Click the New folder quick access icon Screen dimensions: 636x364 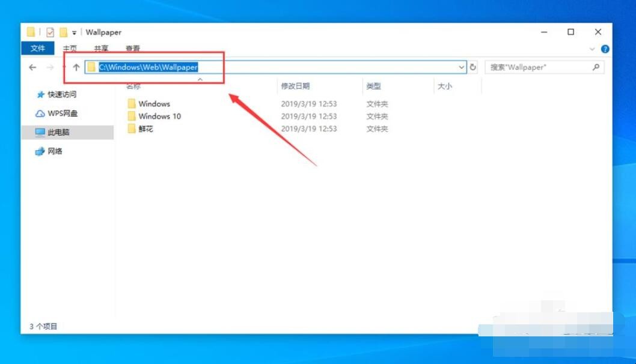coord(63,32)
